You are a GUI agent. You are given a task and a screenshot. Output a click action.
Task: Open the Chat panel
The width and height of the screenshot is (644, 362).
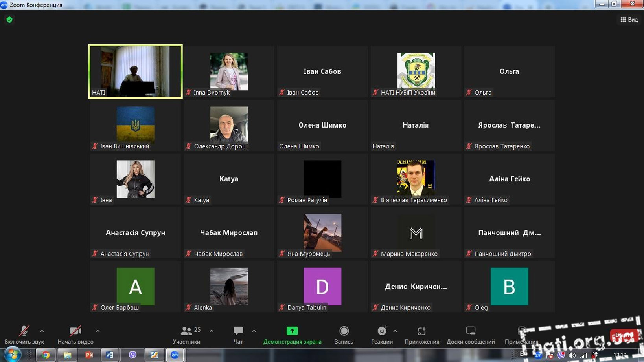(238, 331)
